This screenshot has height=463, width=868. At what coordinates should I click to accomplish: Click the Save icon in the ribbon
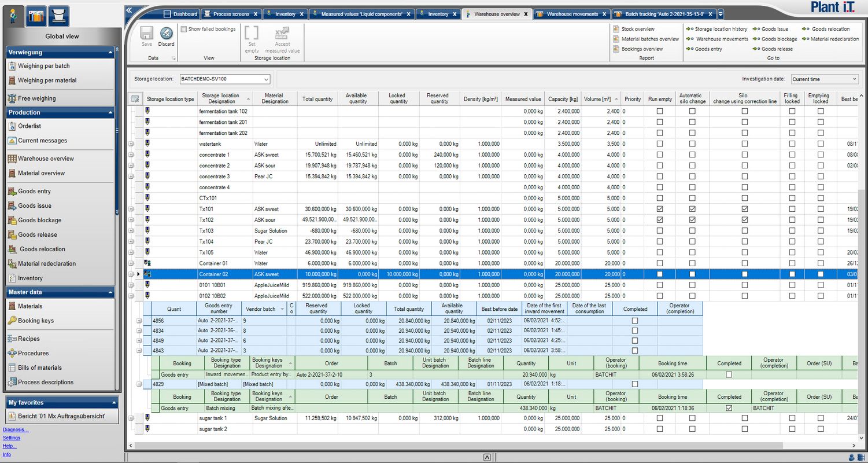(x=147, y=34)
